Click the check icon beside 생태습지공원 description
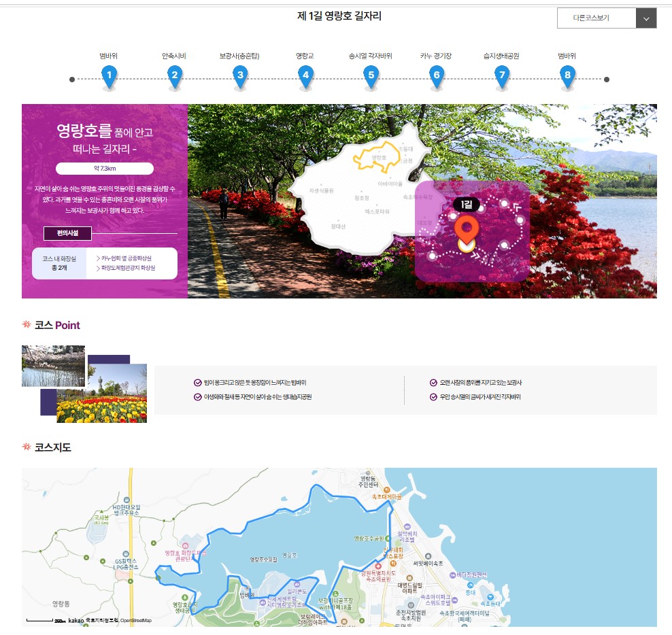The width and height of the screenshot is (672, 635). coord(197,397)
